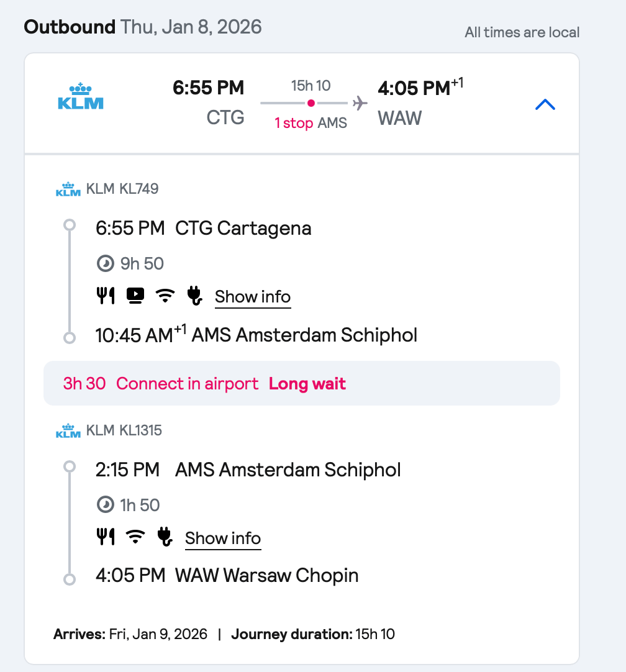Click the 1h 50 duration clock icon

(106, 505)
